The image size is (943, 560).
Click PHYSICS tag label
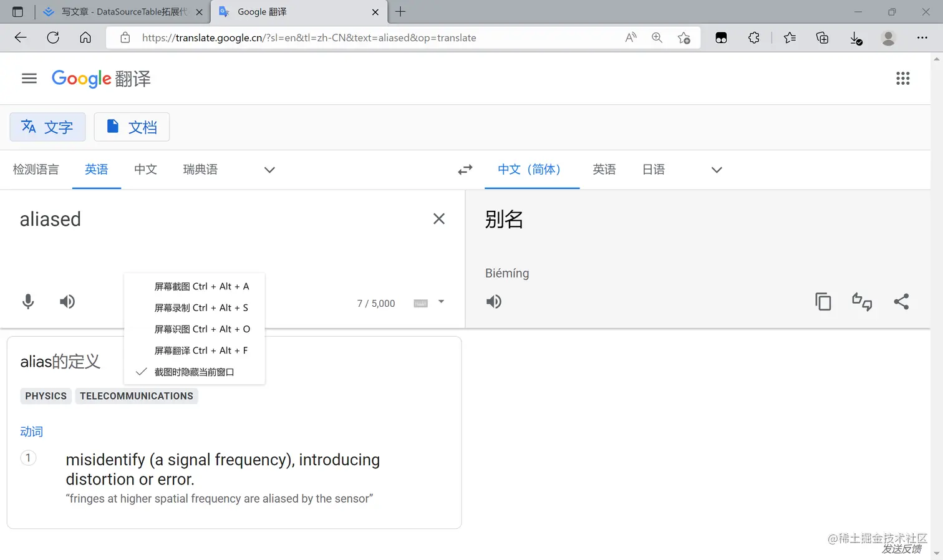[x=46, y=396]
